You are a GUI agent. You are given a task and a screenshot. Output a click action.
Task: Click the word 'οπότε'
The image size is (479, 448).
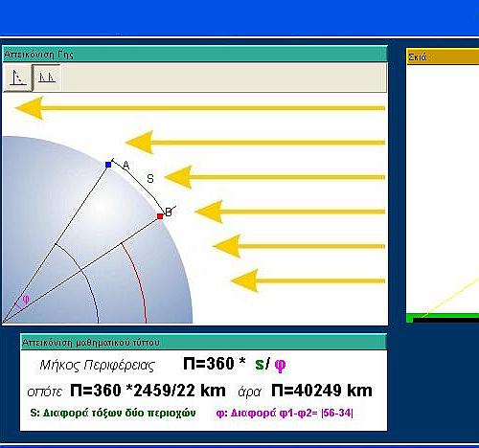pos(45,392)
